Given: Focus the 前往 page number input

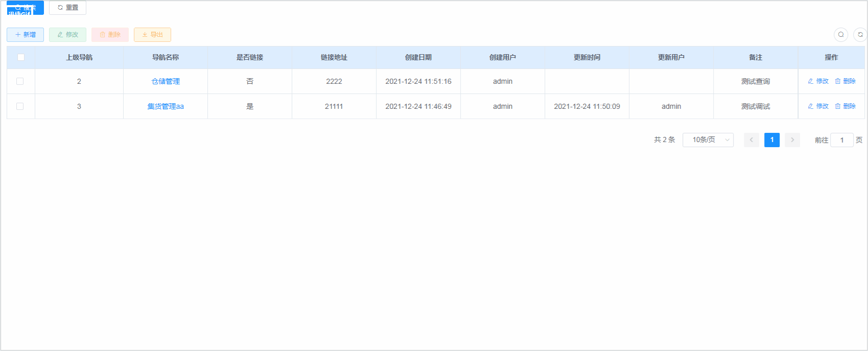Looking at the screenshot, I should [842, 140].
